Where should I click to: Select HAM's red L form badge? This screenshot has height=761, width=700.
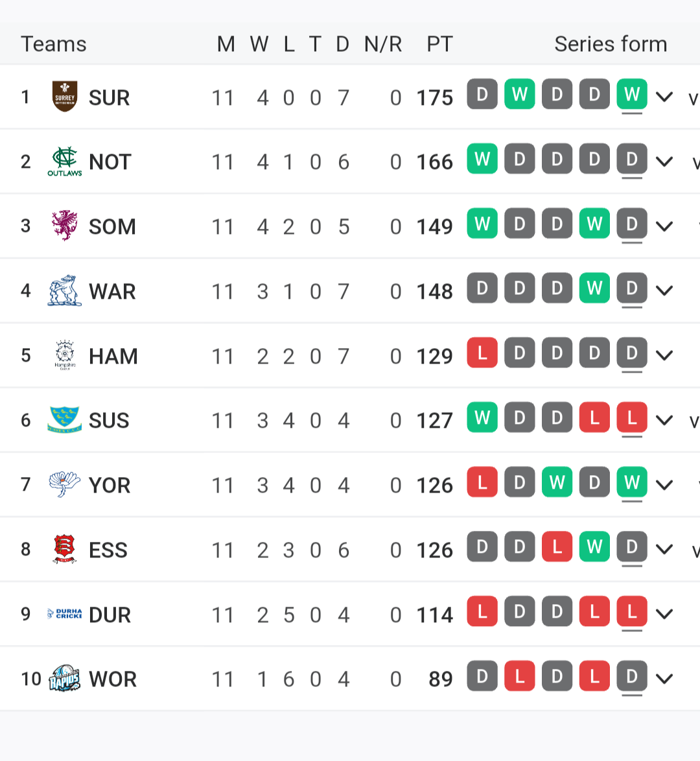pos(482,353)
